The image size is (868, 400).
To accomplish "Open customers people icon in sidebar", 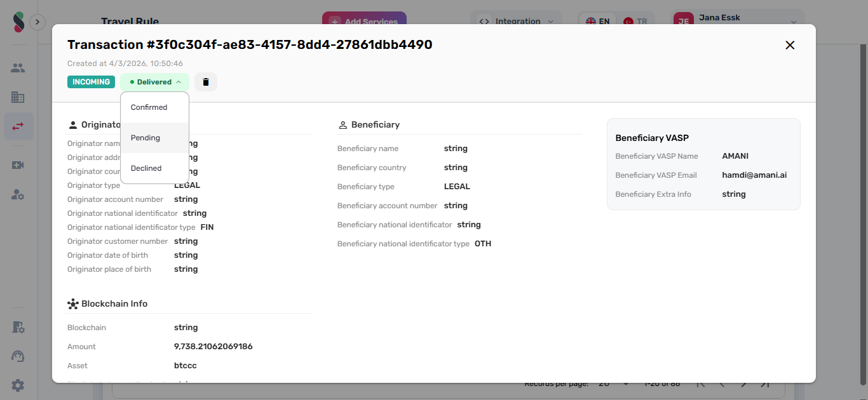I will pyautogui.click(x=18, y=68).
